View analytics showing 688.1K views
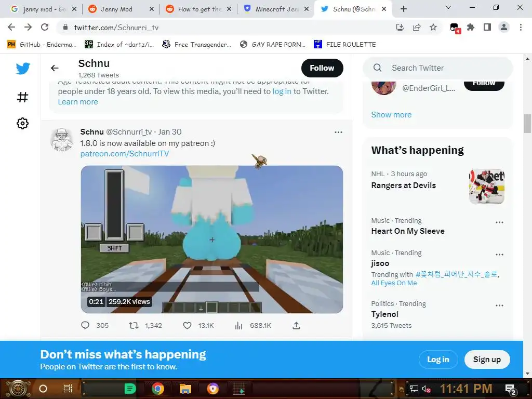 click(x=239, y=325)
